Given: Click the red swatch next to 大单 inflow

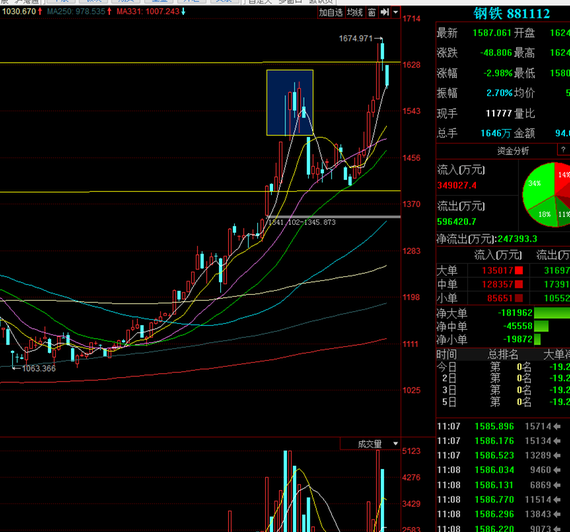Looking at the screenshot, I should click(x=519, y=270).
